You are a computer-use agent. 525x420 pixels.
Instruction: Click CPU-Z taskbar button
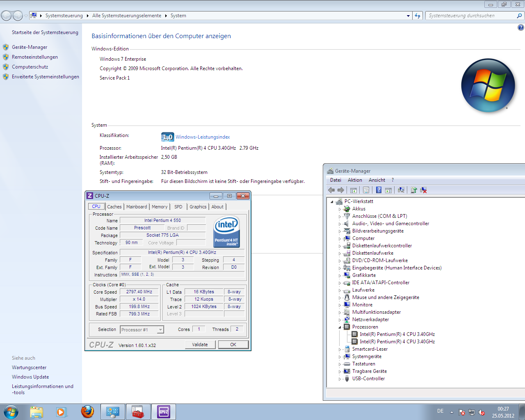(x=164, y=412)
